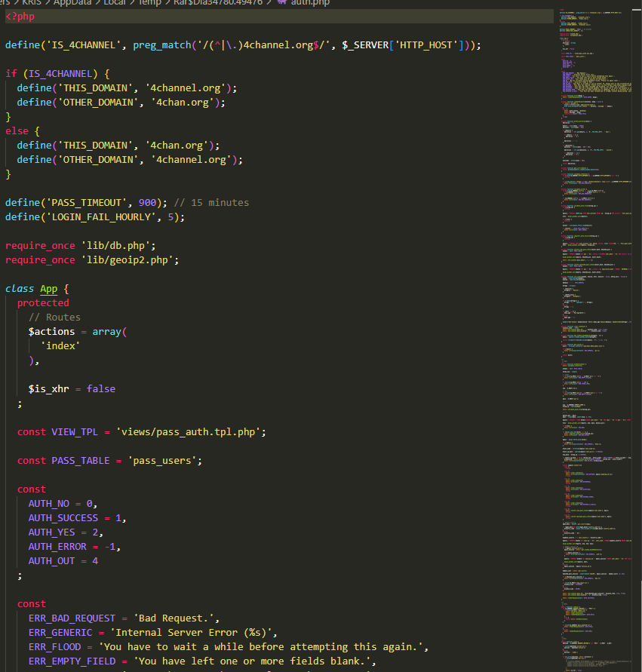This screenshot has height=672, width=642.
Task: Click the false value of $is_xhr
Action: click(101, 388)
